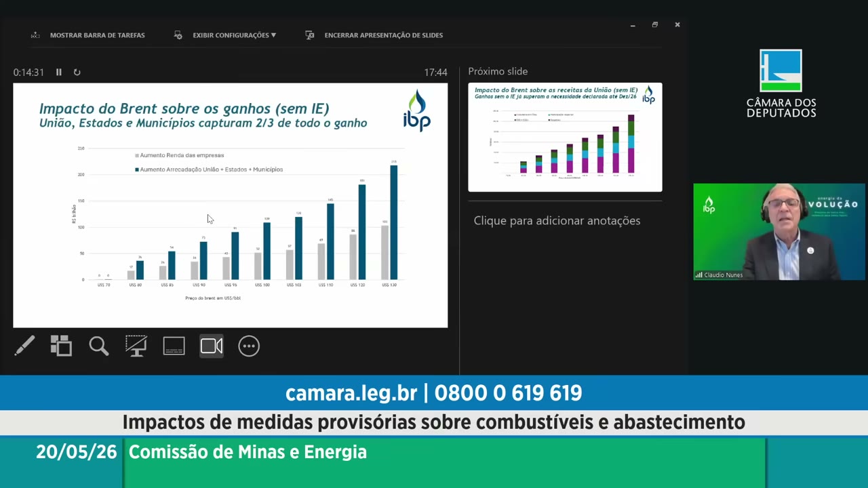
Task: Click the 'Claudio Nunes' name label
Action: [723, 275]
